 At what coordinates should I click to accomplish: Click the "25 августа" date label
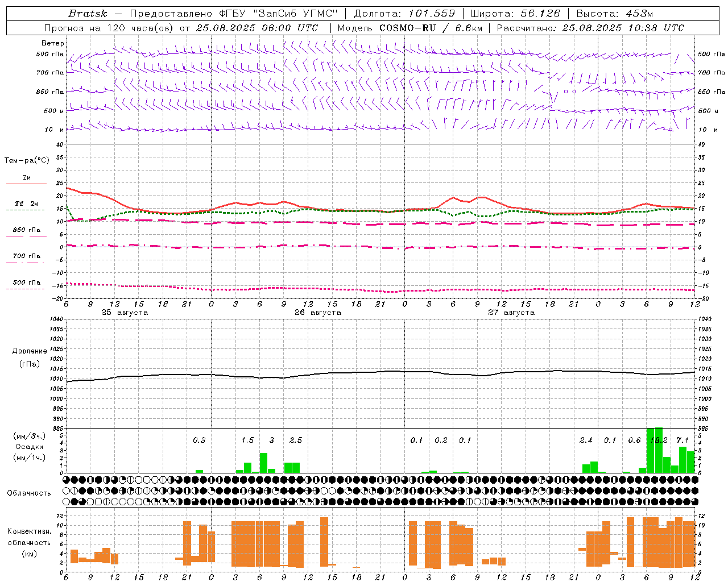pos(125,313)
